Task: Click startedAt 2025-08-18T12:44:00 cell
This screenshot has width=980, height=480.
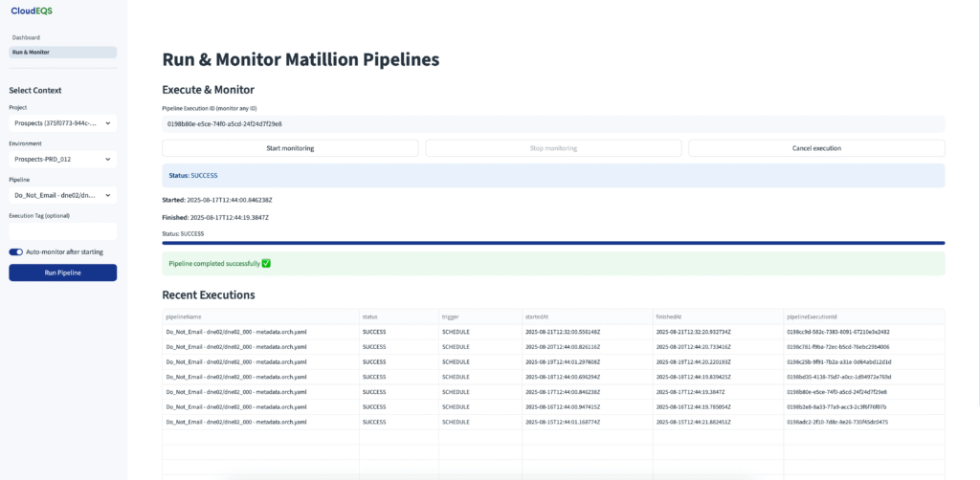Action: coord(588,377)
